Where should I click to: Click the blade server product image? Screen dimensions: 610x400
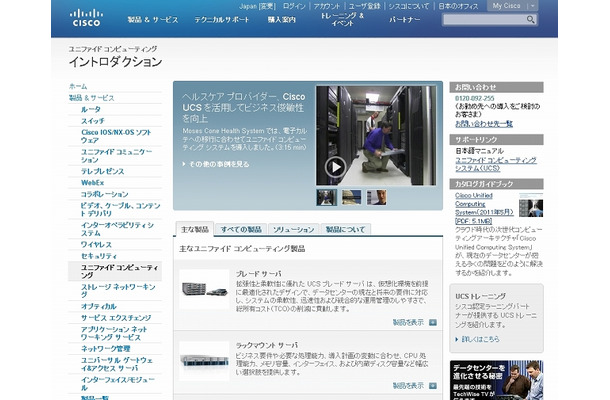(x=205, y=289)
